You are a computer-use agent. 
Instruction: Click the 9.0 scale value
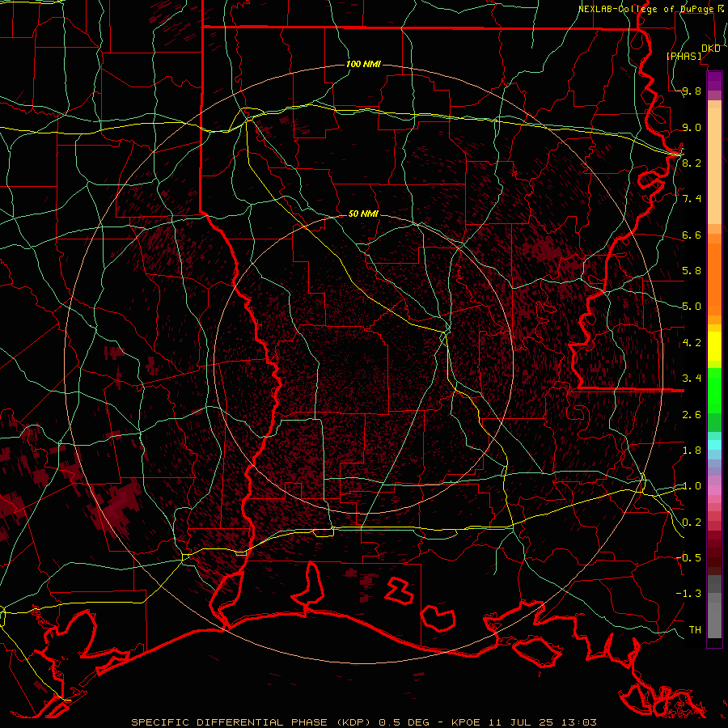point(692,127)
